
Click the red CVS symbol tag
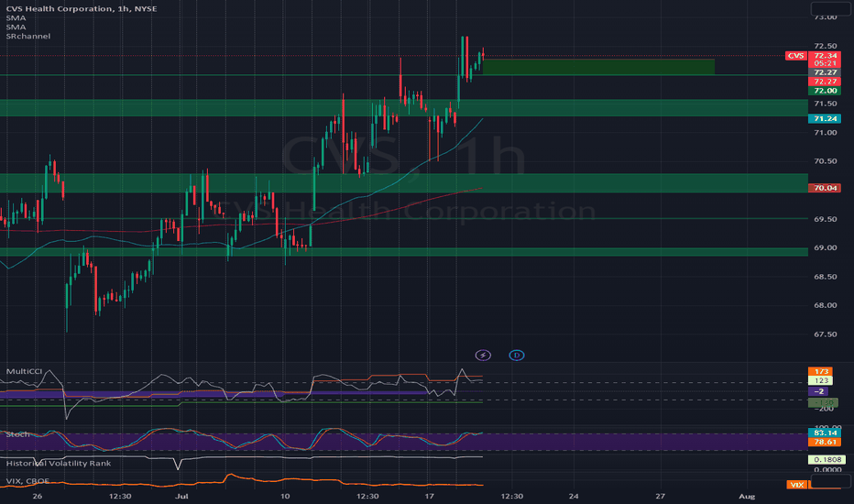(x=795, y=56)
